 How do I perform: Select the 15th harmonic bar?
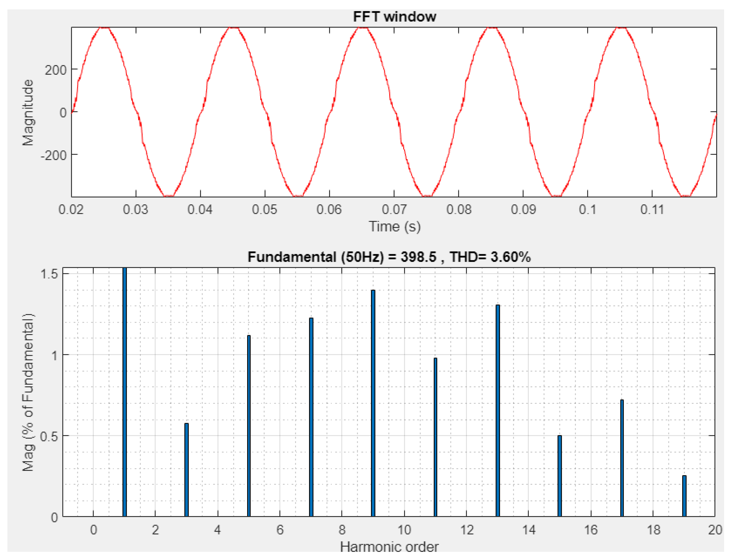(560, 477)
